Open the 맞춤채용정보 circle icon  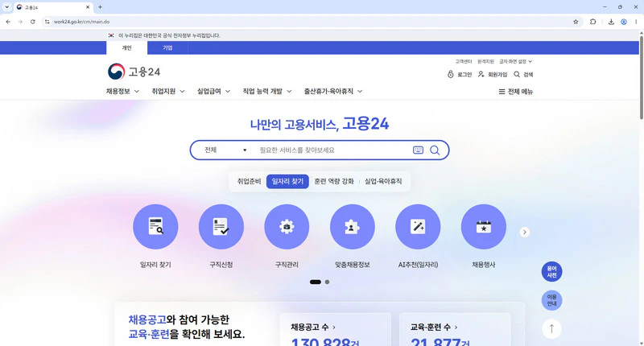coord(352,227)
